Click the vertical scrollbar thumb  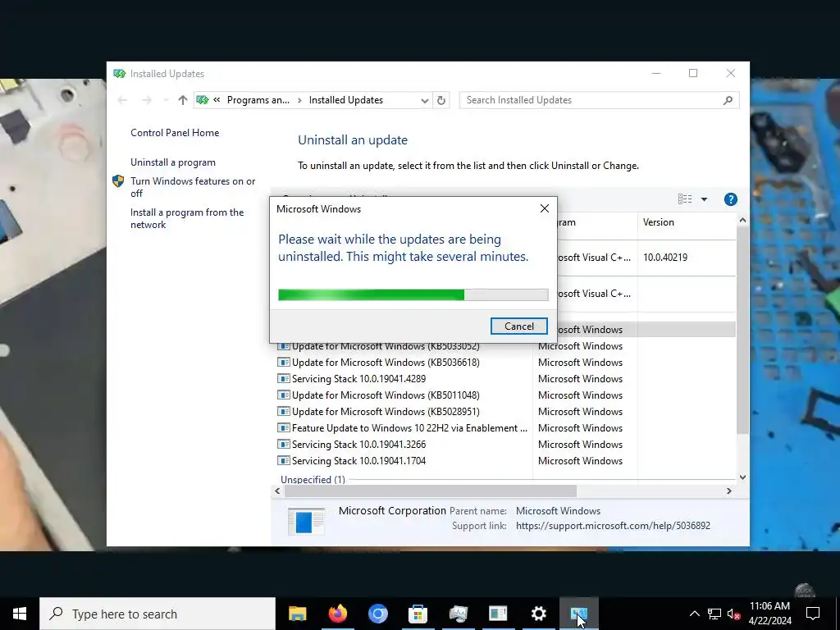(742, 331)
